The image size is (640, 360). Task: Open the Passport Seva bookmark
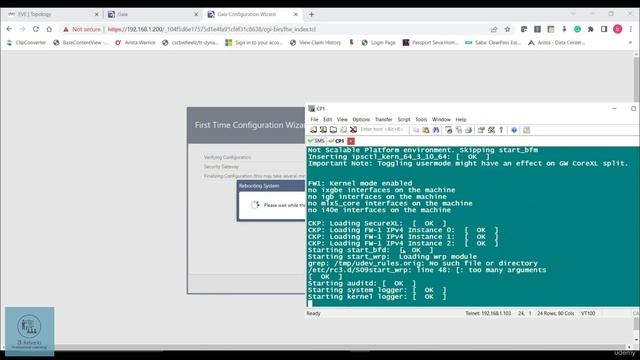[x=431, y=42]
